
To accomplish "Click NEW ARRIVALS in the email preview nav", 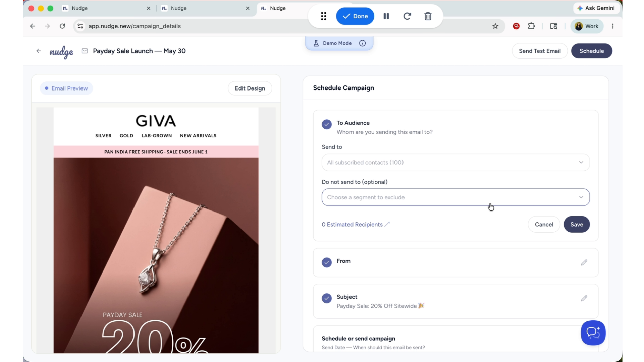I will tap(198, 136).
